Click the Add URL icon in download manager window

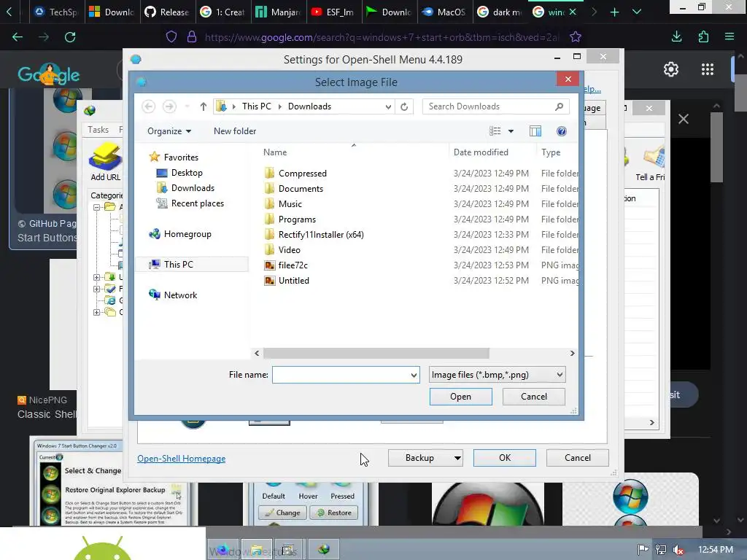click(x=105, y=162)
